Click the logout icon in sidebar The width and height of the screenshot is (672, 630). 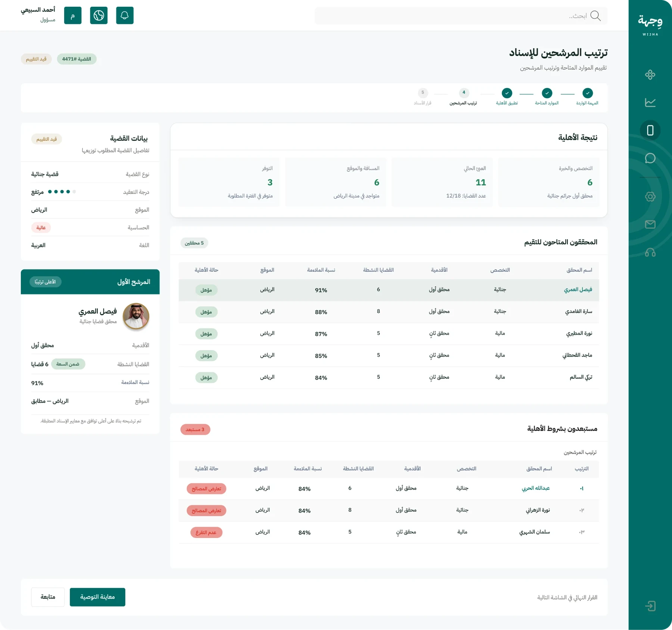(x=650, y=606)
